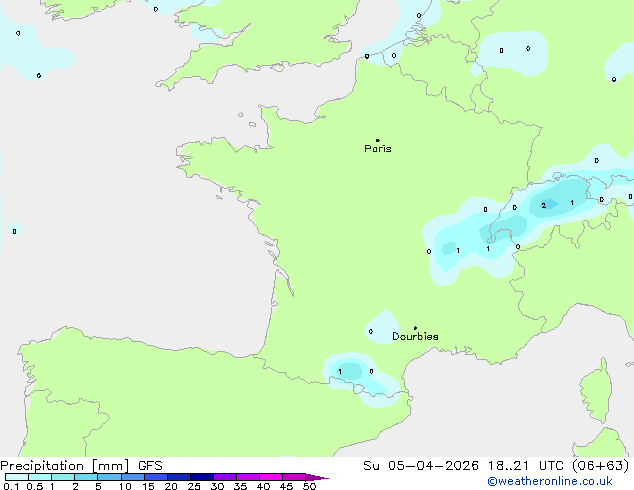Click the legend label 50
The width and height of the screenshot is (634, 490).
click(309, 486)
